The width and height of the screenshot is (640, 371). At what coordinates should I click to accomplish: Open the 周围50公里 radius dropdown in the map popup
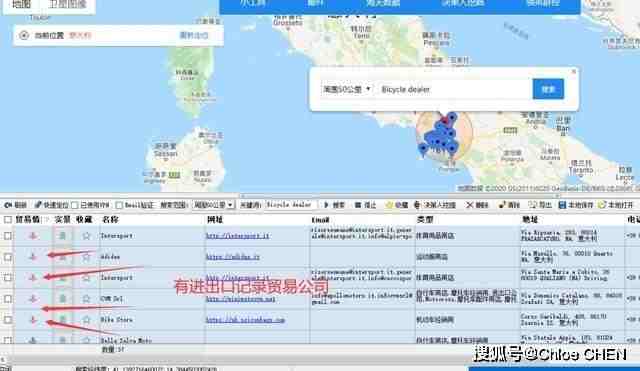pyautogui.click(x=347, y=89)
